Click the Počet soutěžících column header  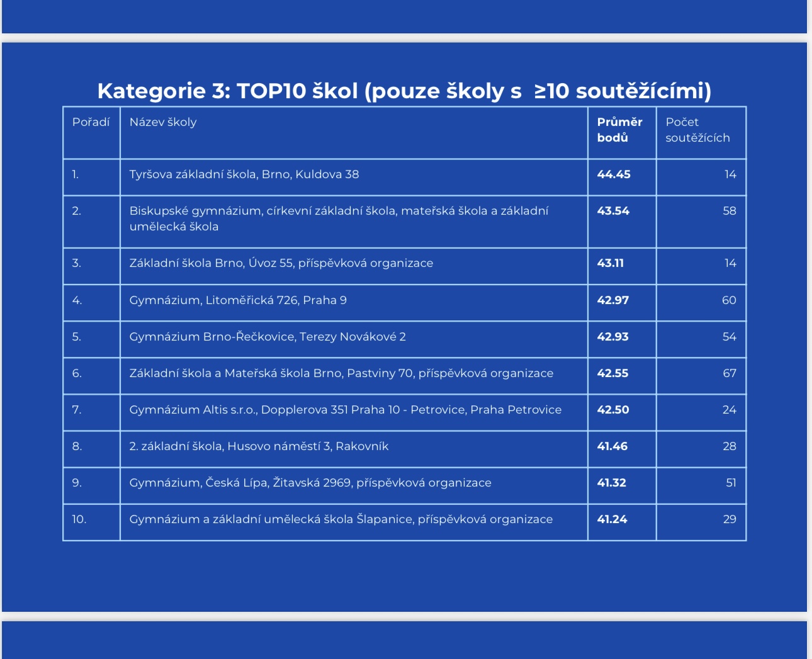click(697, 130)
